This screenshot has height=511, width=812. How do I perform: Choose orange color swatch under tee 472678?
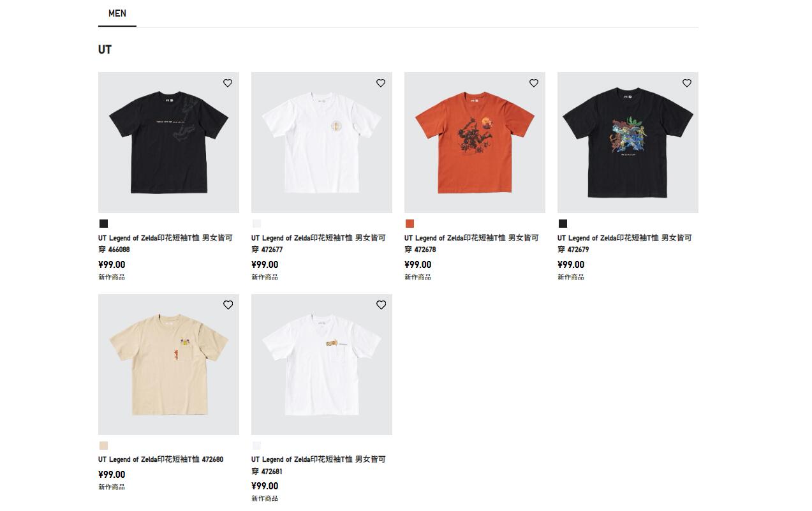coord(410,224)
